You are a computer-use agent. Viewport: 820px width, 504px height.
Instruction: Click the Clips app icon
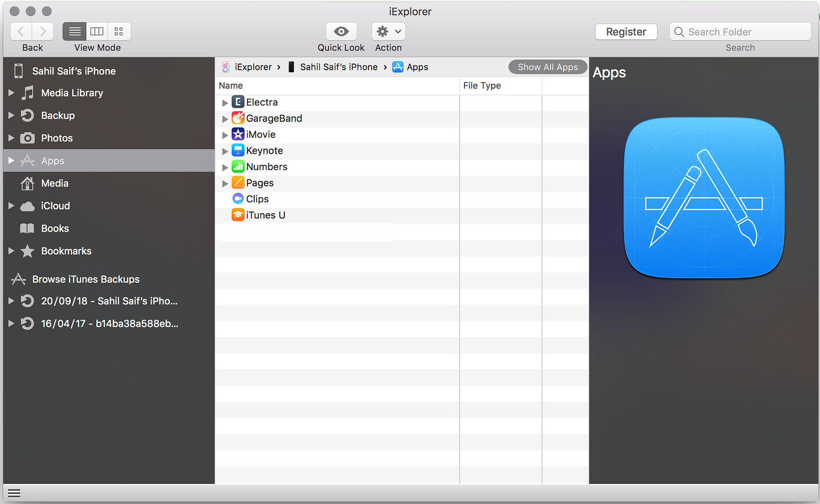[238, 199]
